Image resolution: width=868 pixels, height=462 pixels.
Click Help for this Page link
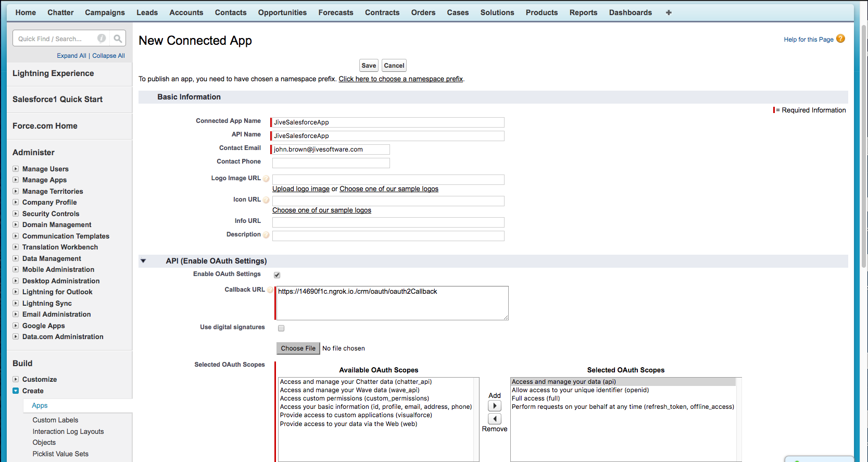[809, 40]
